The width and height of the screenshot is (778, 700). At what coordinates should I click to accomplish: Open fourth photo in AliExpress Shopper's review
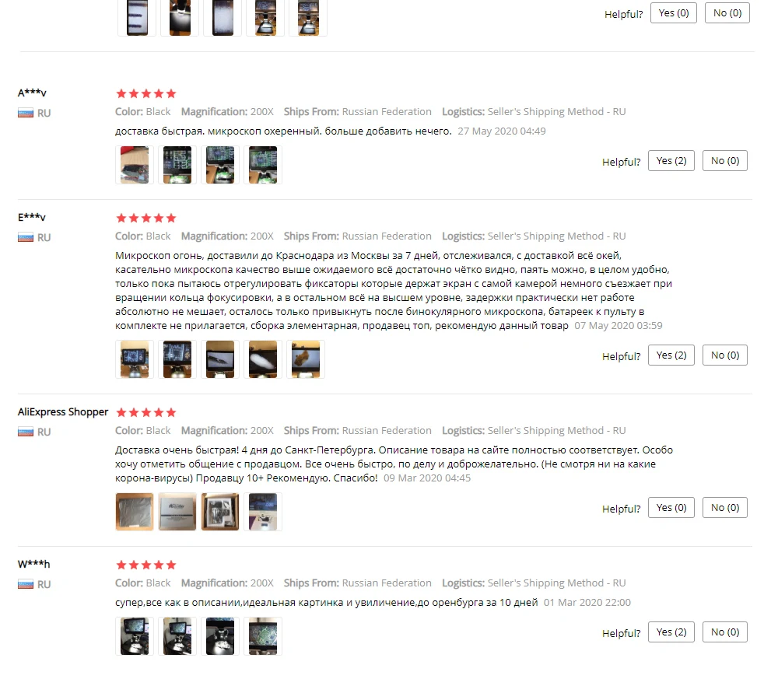pos(263,512)
